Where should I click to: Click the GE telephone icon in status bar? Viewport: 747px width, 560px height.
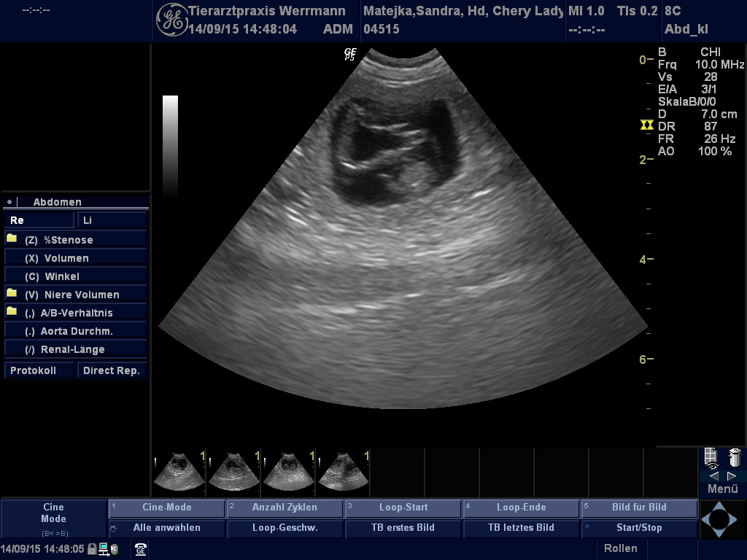coord(141,550)
